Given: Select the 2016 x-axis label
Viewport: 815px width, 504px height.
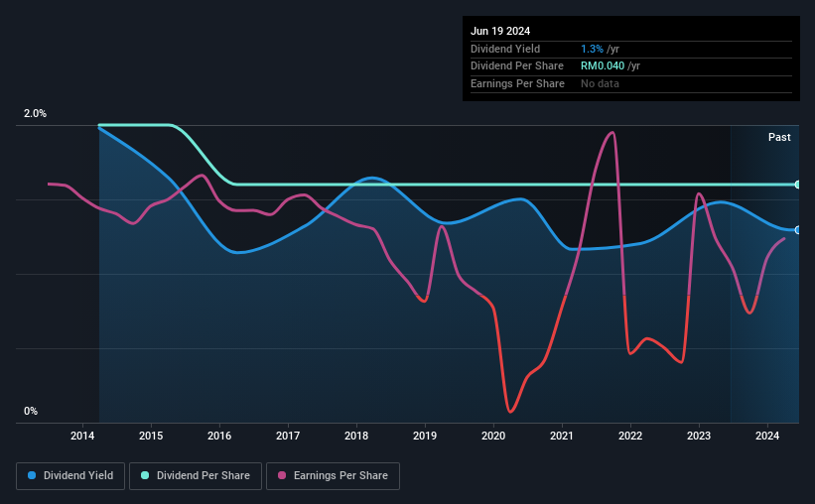Looking at the screenshot, I should click(x=219, y=436).
